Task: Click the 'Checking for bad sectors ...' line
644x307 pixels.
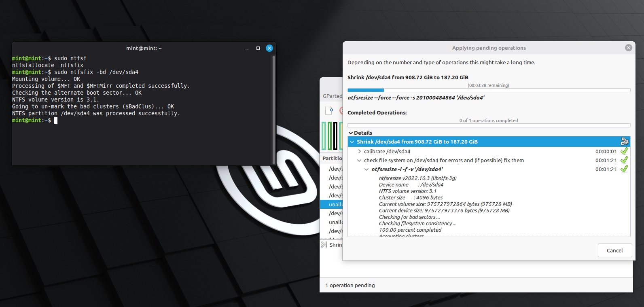Action: click(x=409, y=217)
